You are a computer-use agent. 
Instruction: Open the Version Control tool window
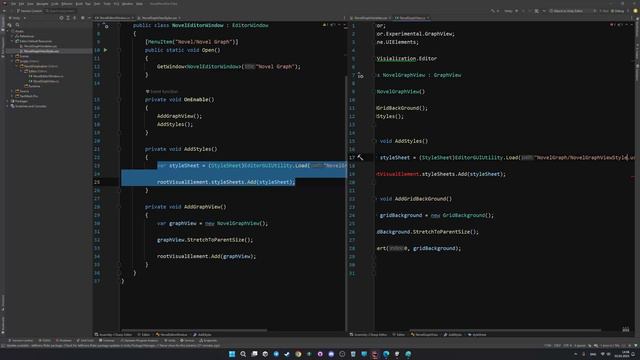(20, 340)
